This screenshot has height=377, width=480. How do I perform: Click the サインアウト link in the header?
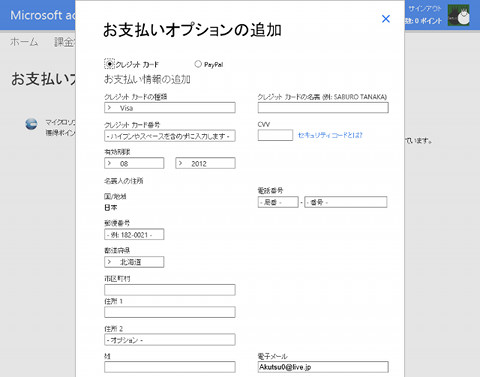click(x=425, y=9)
